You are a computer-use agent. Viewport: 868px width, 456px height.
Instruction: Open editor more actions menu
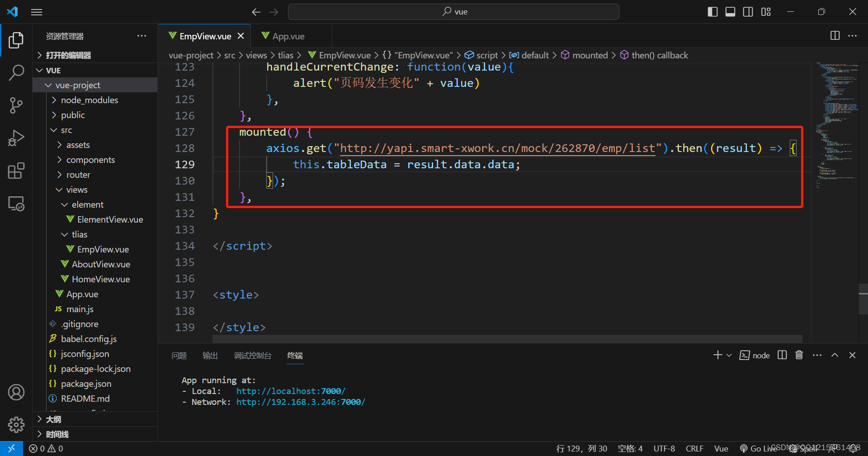pos(853,36)
